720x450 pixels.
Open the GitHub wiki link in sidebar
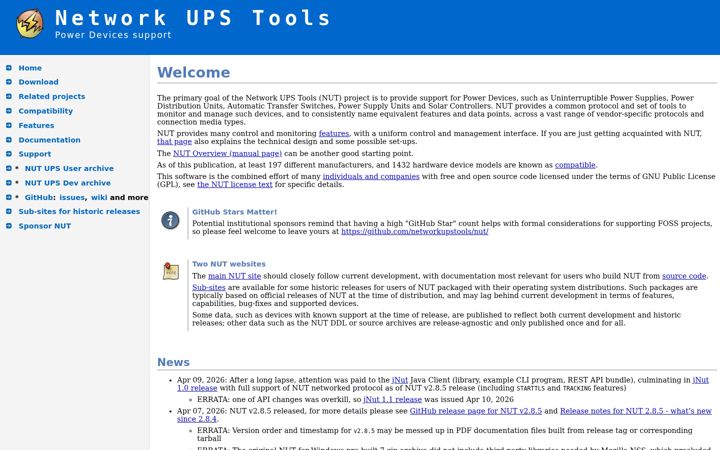(99, 197)
